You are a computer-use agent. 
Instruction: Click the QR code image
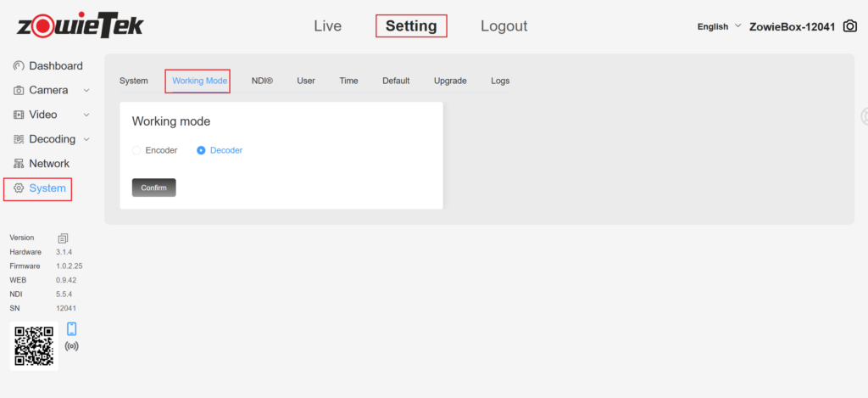click(x=35, y=345)
